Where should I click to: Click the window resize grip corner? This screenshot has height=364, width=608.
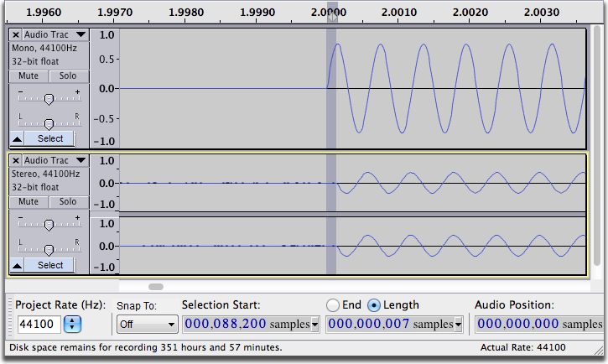pyautogui.click(x=599, y=350)
